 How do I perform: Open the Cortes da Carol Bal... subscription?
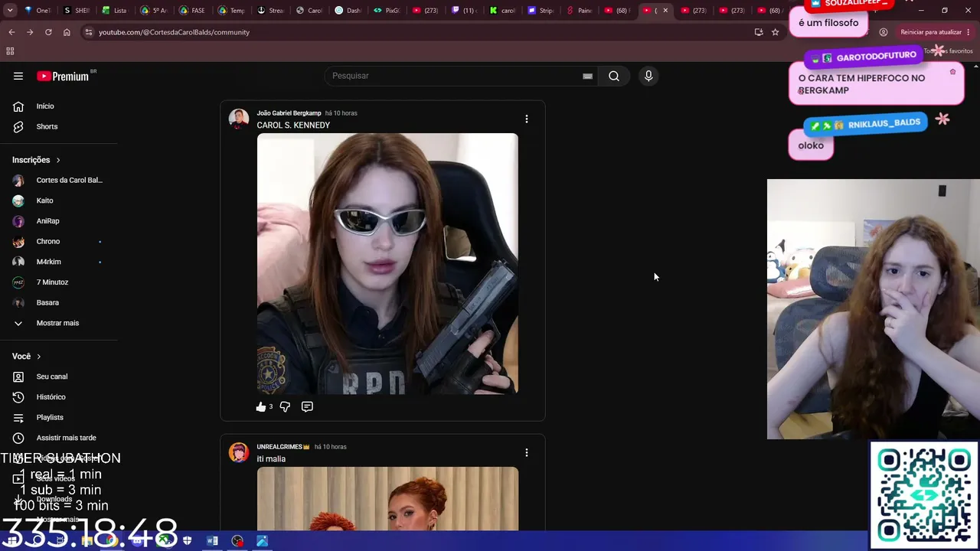coord(58,180)
